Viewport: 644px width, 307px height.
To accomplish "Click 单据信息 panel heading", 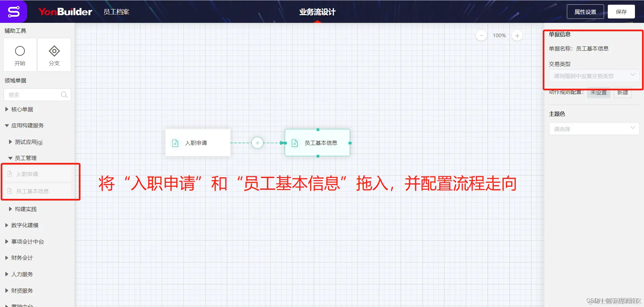I will point(559,34).
